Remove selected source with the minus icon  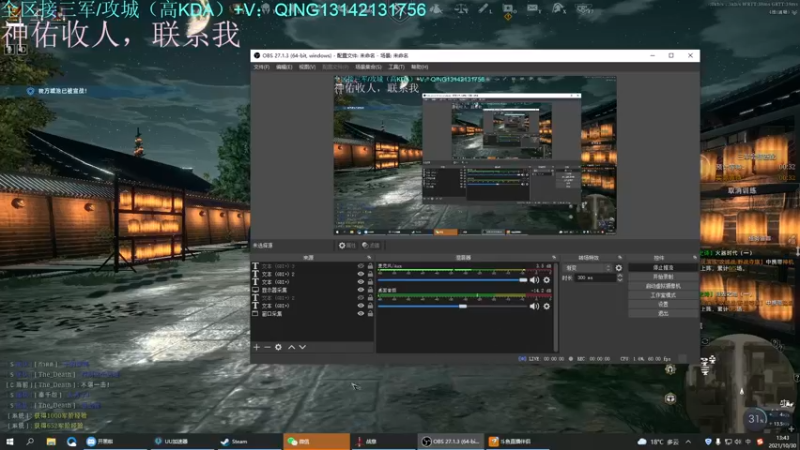pyautogui.click(x=267, y=347)
